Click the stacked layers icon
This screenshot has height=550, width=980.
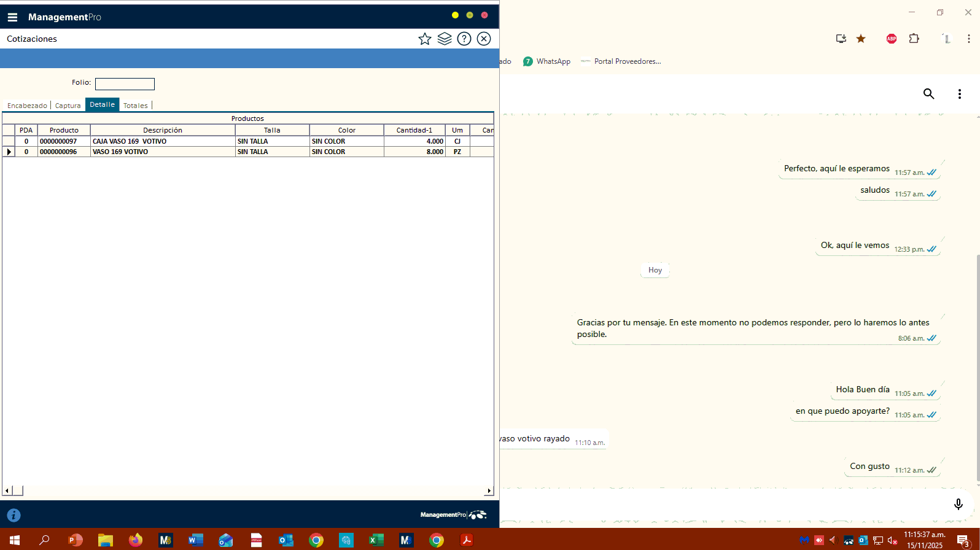[x=445, y=39]
